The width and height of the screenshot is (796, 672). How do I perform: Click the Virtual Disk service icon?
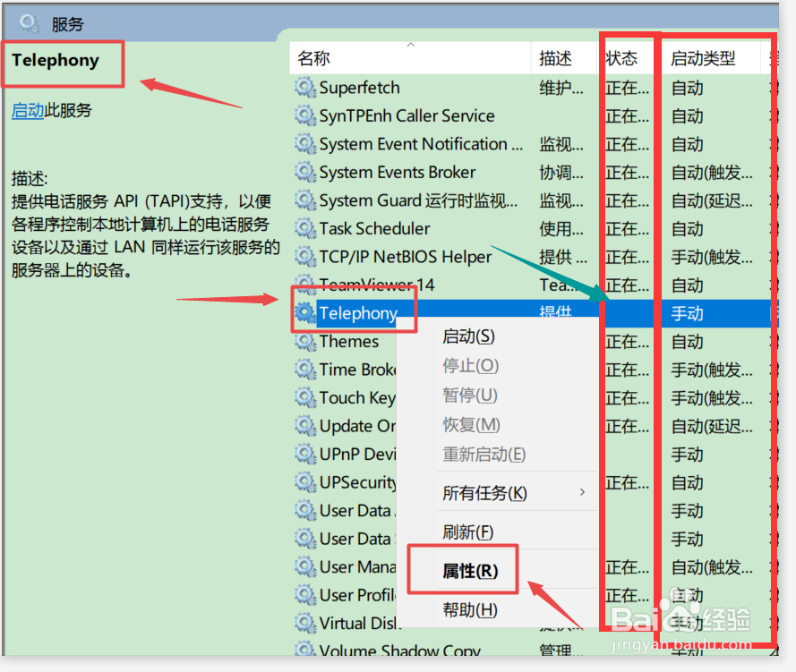[304, 623]
